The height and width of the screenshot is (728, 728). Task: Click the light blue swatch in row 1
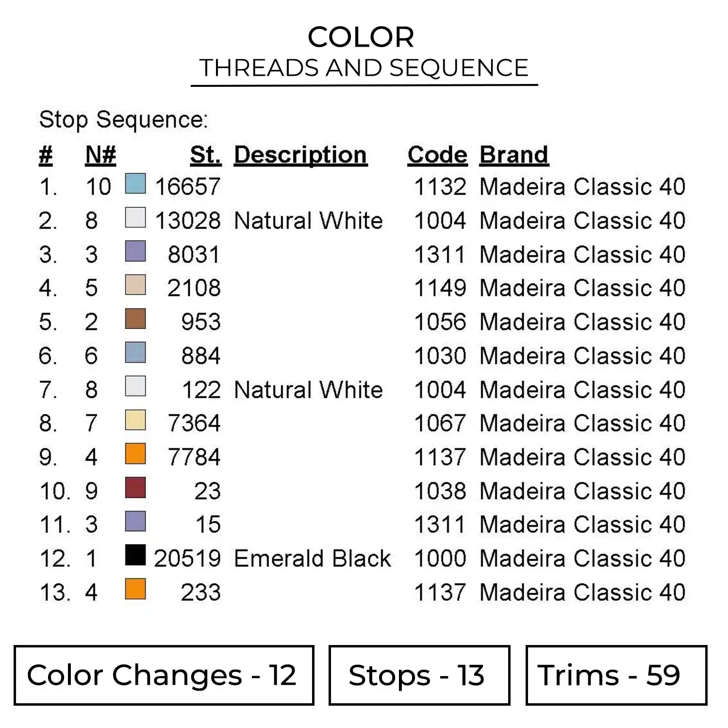135,184
